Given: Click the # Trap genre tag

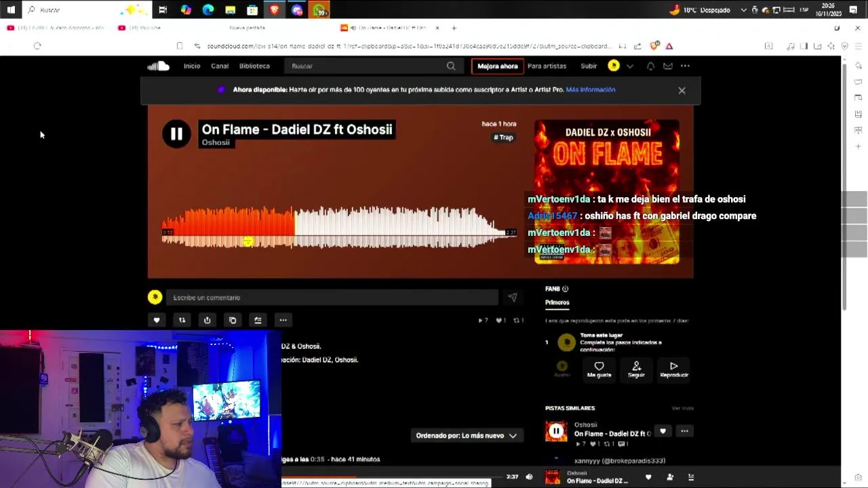Looking at the screenshot, I should [503, 138].
